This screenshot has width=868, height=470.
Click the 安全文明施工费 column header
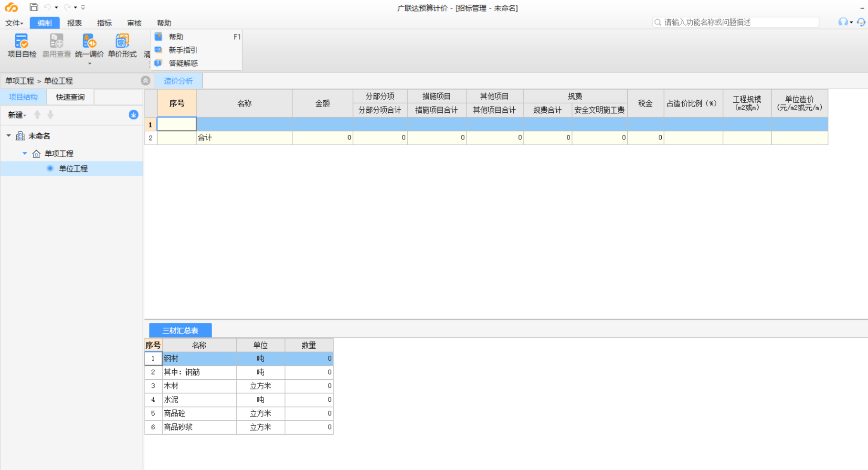point(600,110)
